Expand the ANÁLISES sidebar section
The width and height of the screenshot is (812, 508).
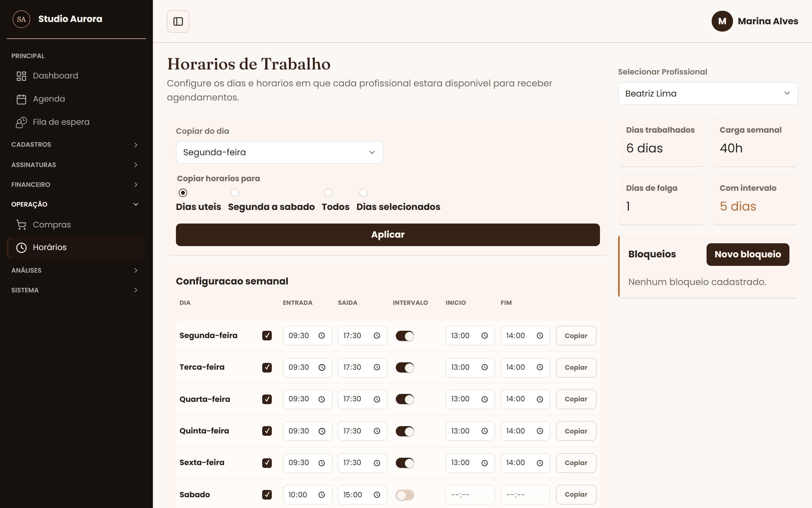click(x=75, y=270)
